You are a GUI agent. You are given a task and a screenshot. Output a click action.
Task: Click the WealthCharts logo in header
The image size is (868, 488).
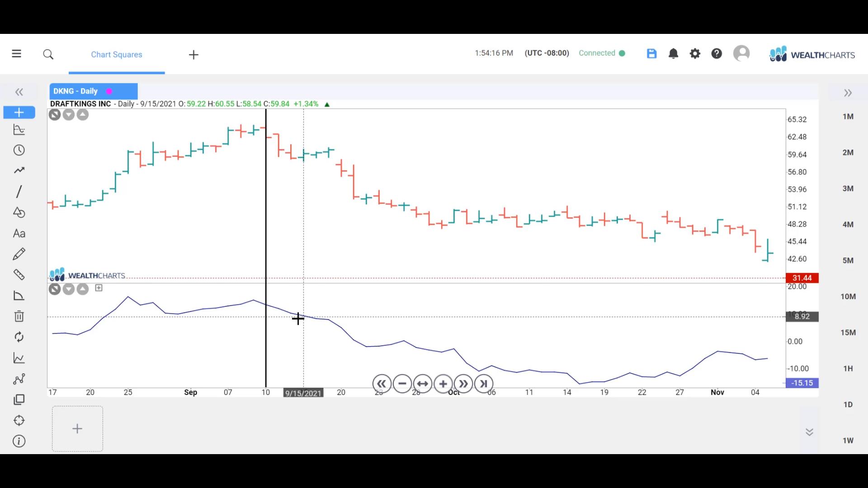click(812, 54)
